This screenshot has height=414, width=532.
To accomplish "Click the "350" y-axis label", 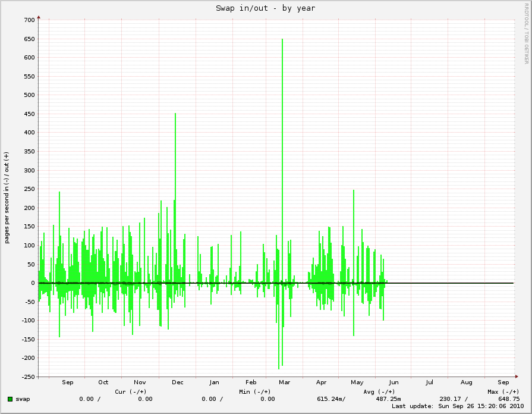I will point(30,152).
